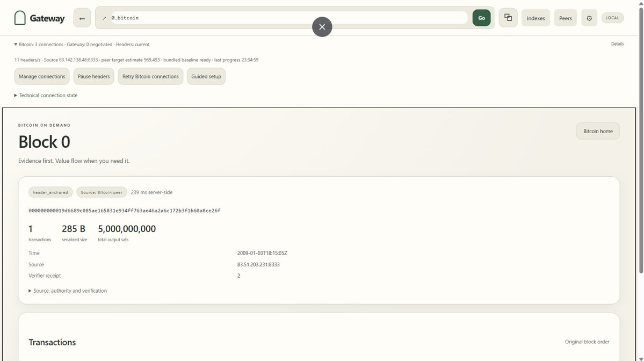
Task: Click the arrow icon inside the address bar
Action: coord(104,18)
